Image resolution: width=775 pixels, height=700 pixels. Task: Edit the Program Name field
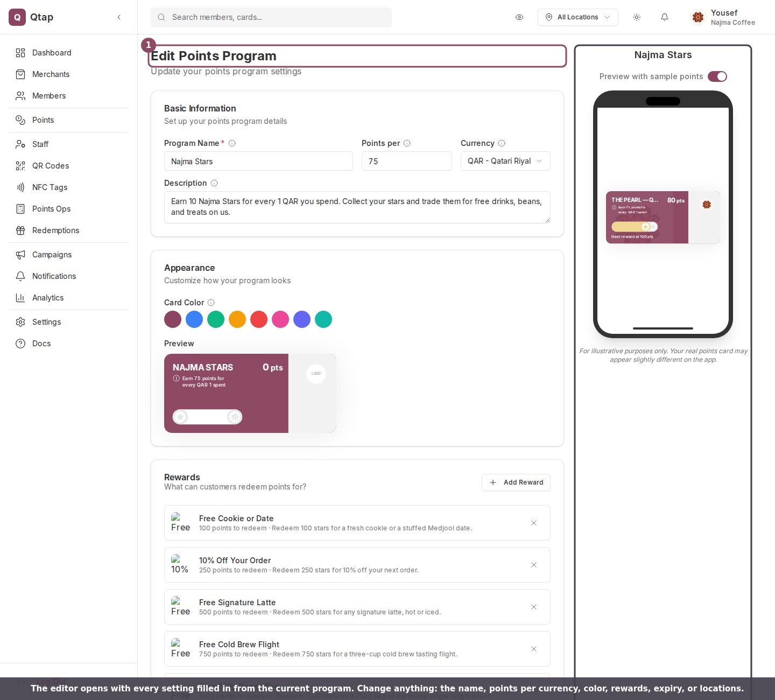coord(258,161)
